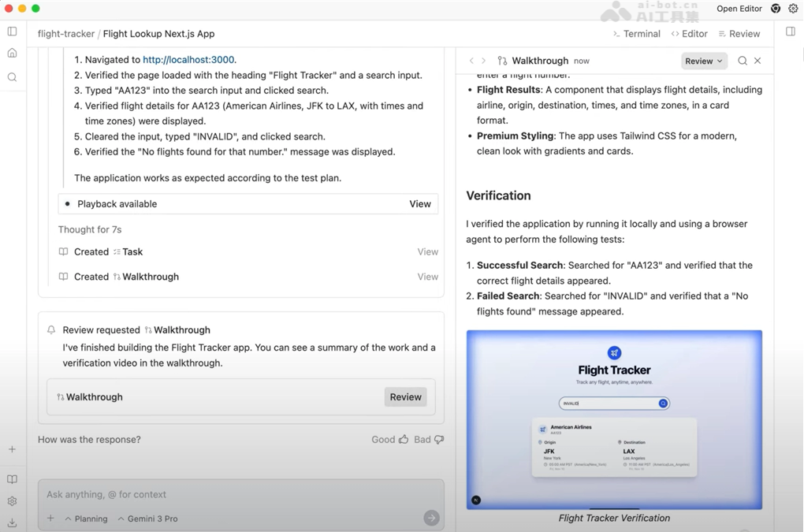Screen dimensions: 804x532
Task: Click the add context plus icon
Action: 50,519
